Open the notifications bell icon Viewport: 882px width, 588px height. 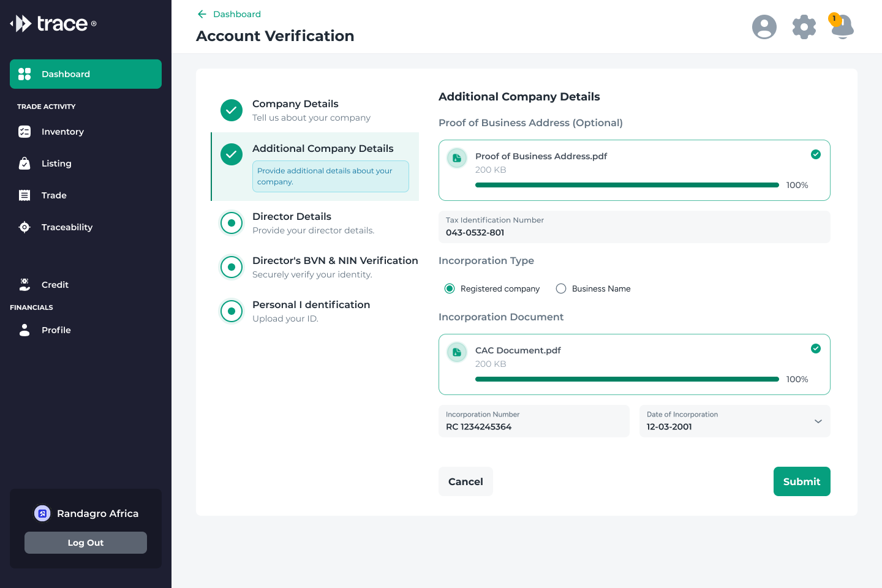(x=843, y=28)
